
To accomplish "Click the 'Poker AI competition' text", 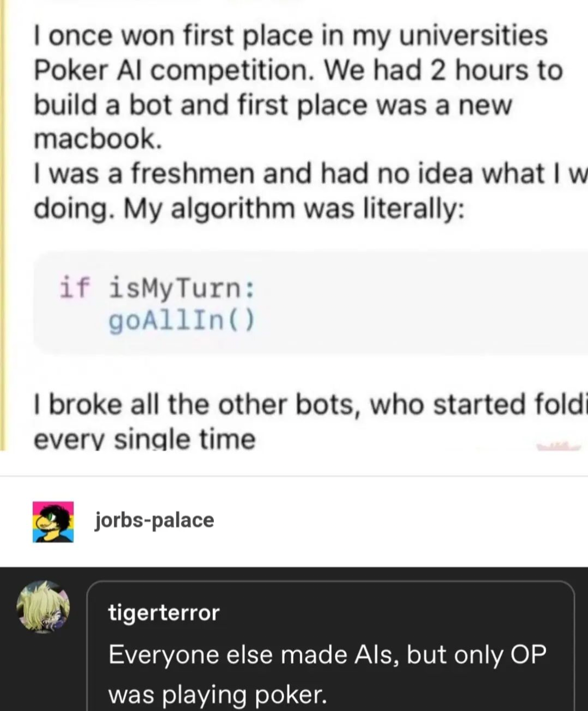I will 177,70.
